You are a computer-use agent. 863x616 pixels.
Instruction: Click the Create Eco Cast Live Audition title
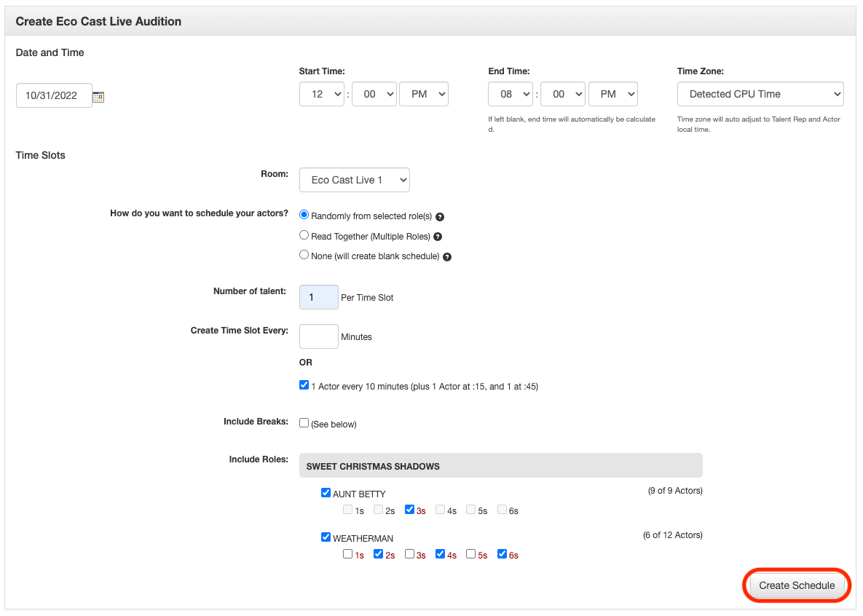point(98,21)
